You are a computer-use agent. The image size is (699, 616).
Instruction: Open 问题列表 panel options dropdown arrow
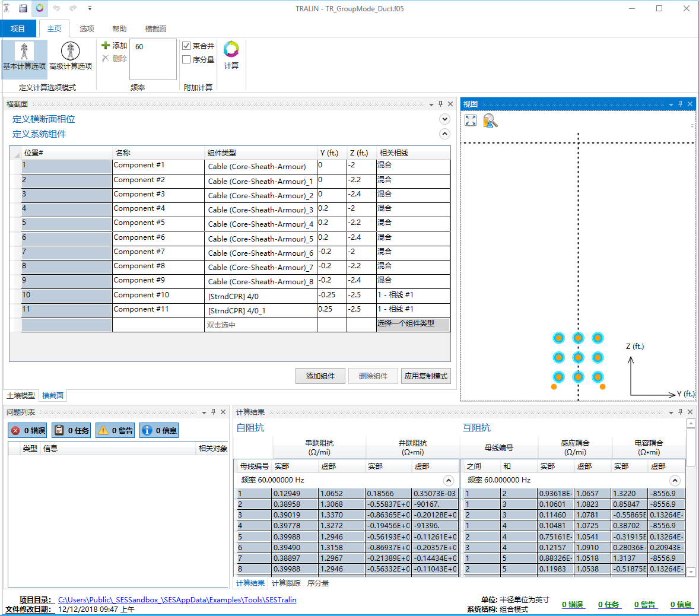204,413
